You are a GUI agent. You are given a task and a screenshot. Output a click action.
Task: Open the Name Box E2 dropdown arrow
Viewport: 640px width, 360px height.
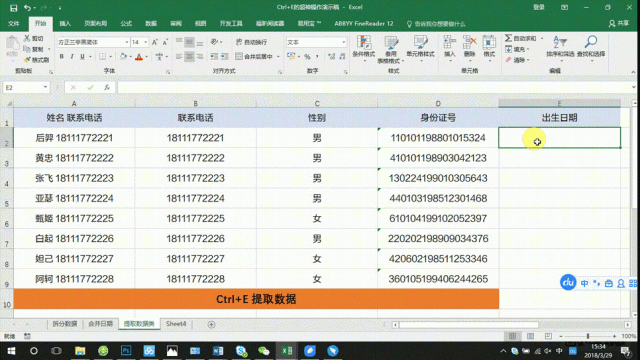click(45, 87)
